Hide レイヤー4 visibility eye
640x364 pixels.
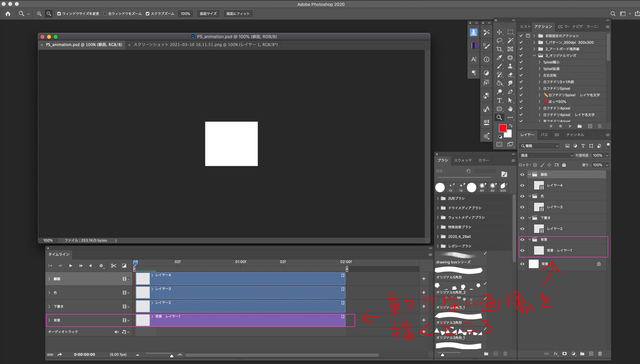point(522,185)
